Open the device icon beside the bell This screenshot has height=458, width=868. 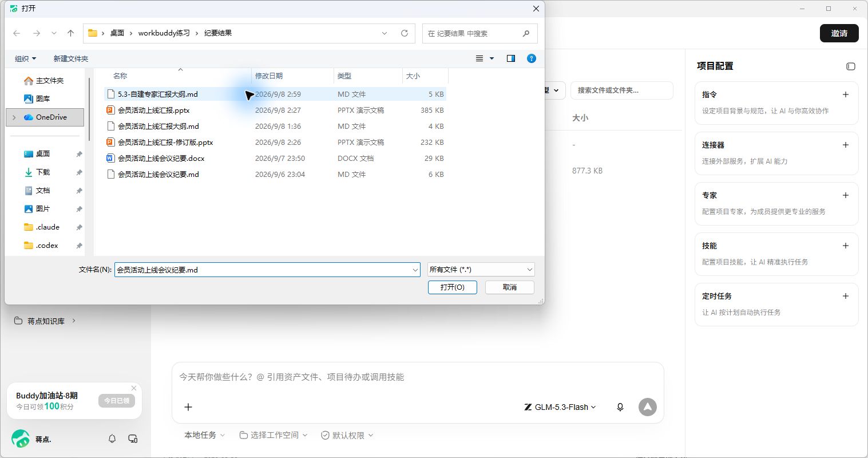(x=133, y=439)
